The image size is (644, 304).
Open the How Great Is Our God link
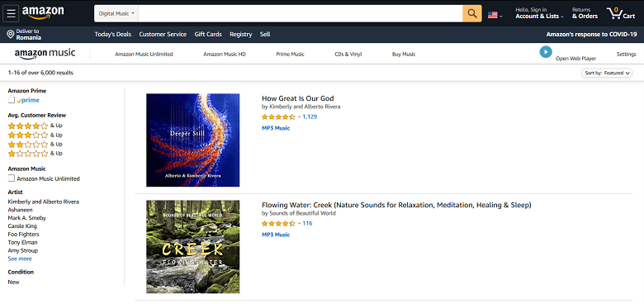click(x=298, y=98)
